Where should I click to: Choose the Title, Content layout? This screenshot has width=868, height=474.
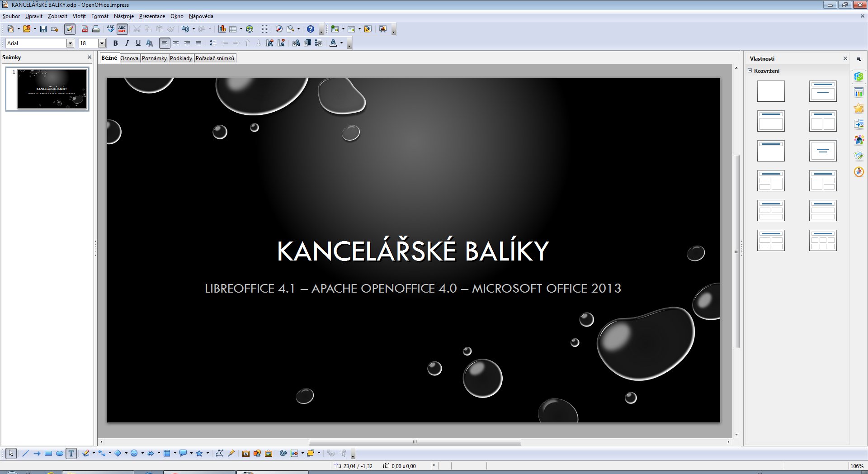tap(771, 121)
